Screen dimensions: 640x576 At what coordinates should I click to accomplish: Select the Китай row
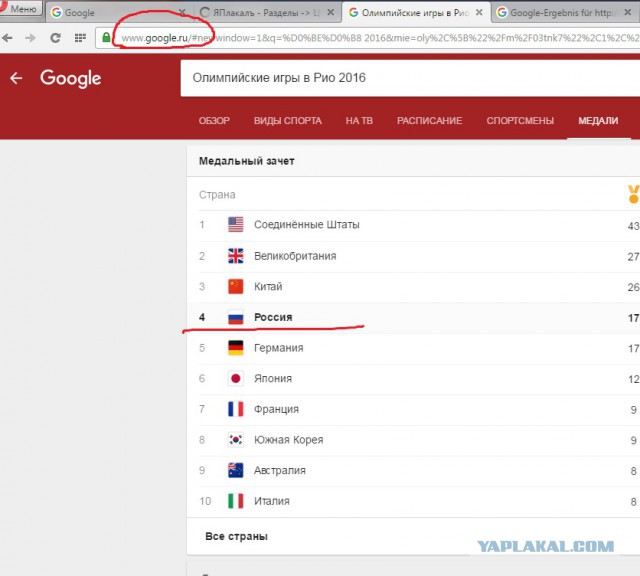(x=413, y=287)
